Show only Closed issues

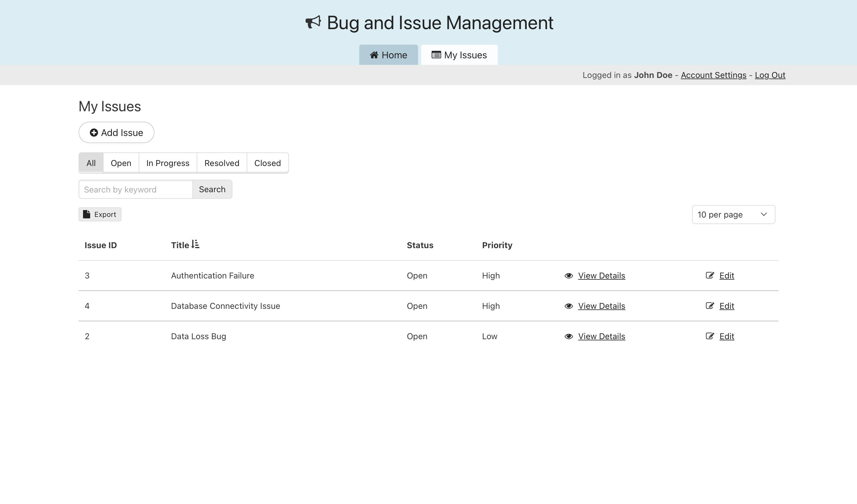coord(267,163)
